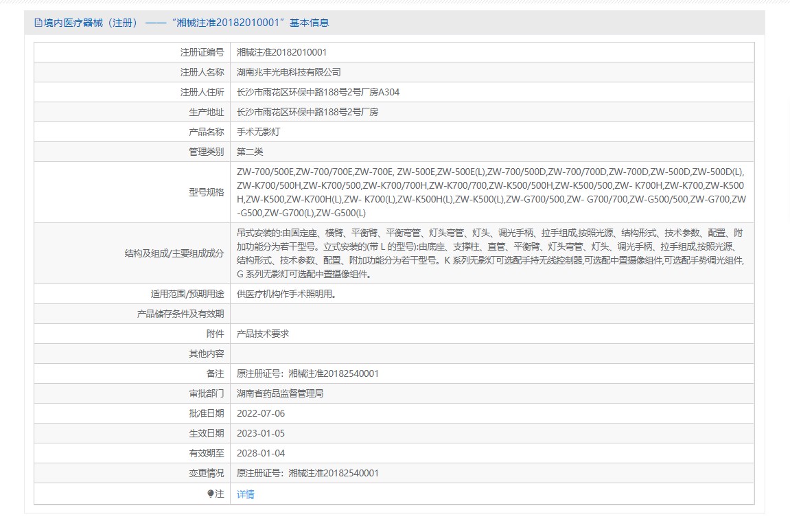
Task: Click the bulb icon beside 注 label
Action: pyautogui.click(x=211, y=494)
